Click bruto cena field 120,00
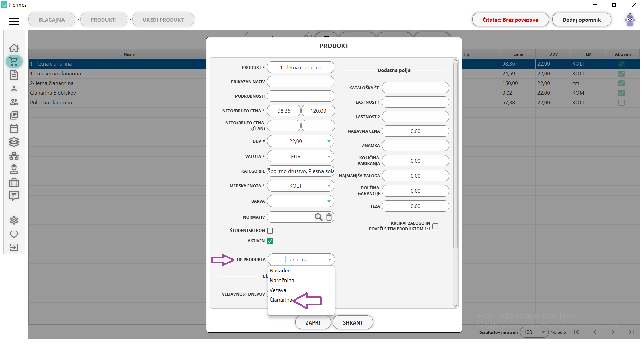The width and height of the screenshot is (644, 345). coord(318,111)
